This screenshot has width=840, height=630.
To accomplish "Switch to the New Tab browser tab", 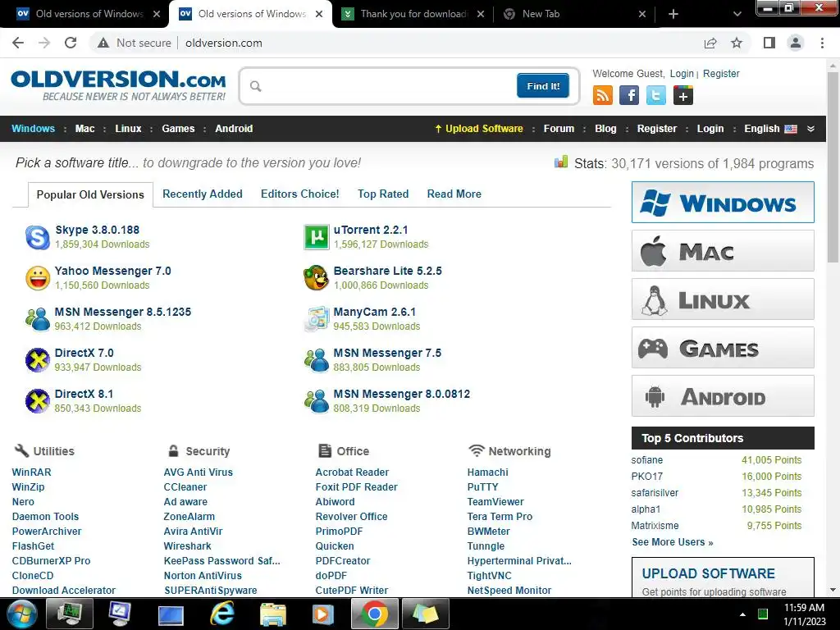I will click(573, 14).
